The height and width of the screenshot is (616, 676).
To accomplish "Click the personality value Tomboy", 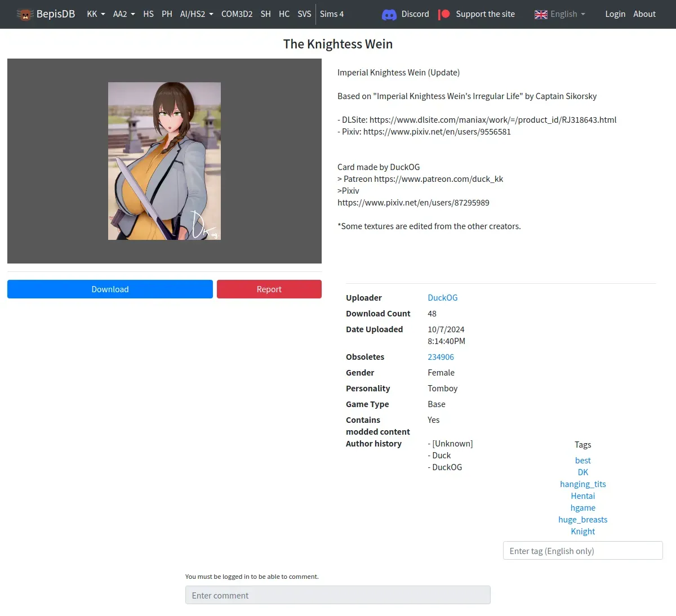I will 443,389.
